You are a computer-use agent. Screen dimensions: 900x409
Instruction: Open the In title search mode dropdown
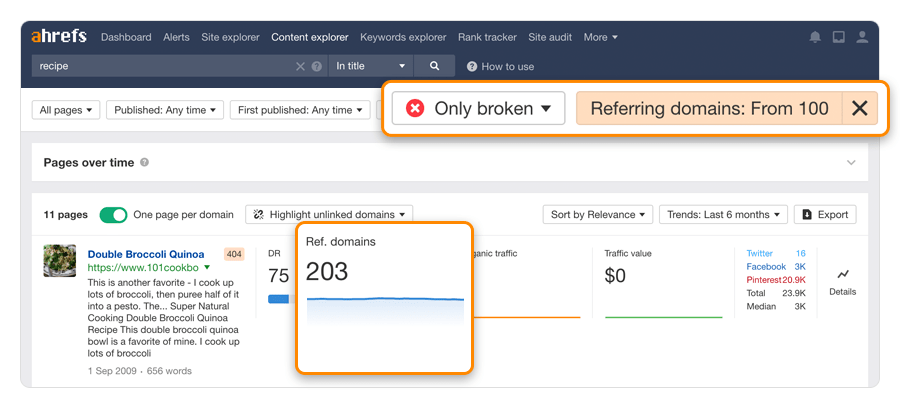371,66
